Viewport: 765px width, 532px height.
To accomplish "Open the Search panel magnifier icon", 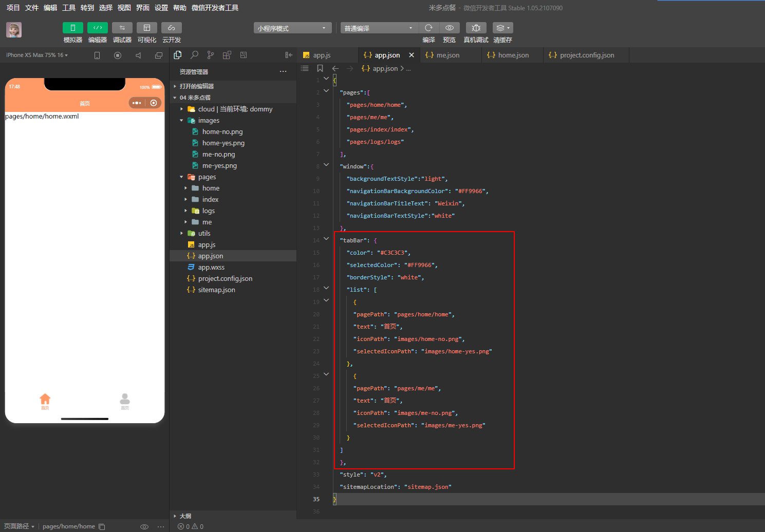I will click(x=194, y=55).
